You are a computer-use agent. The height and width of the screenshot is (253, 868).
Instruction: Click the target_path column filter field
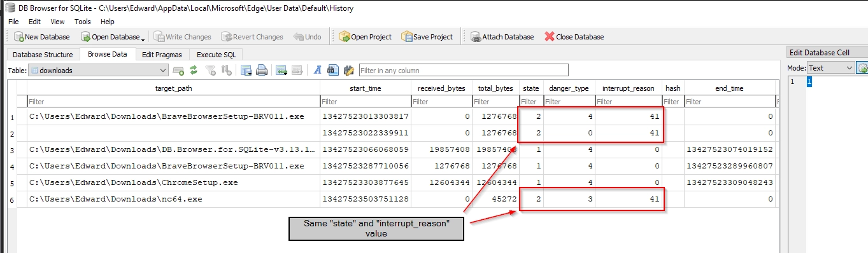click(x=173, y=102)
